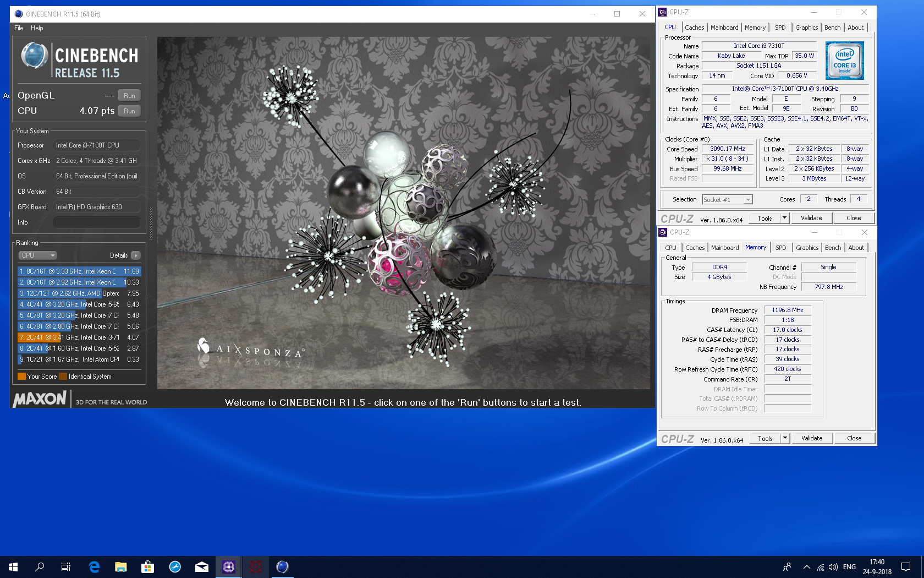
Task: Click Validate in lower CPU-Z window
Action: [812, 439]
